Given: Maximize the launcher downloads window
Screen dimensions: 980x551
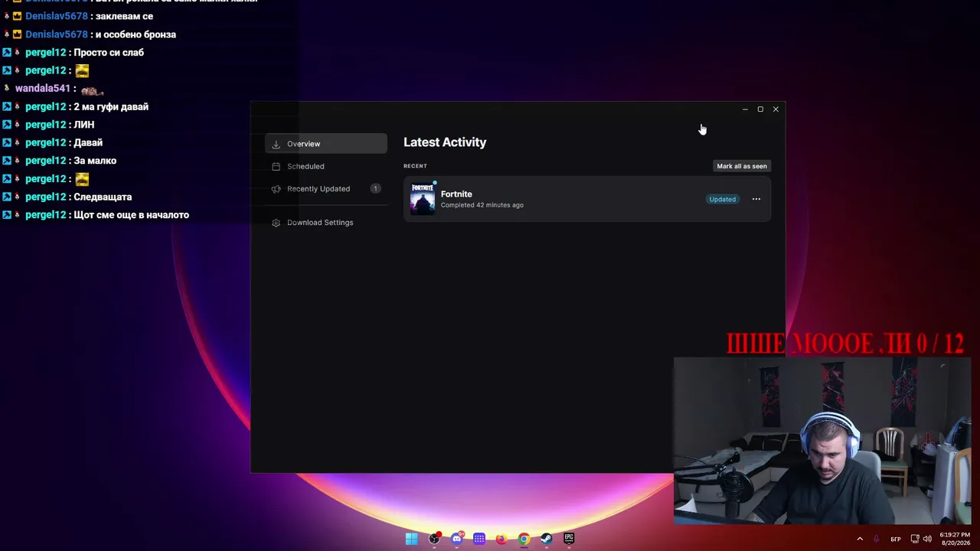Looking at the screenshot, I should 760,109.
